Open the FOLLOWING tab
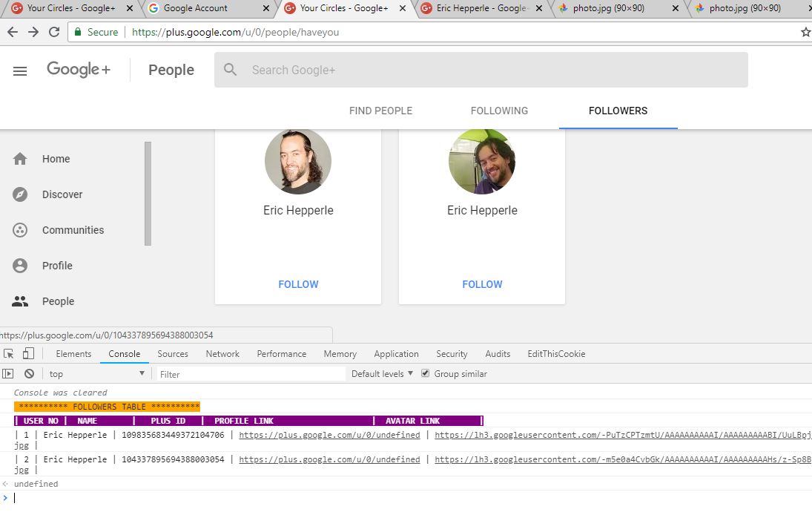Image resolution: width=812 pixels, height=515 pixels. [499, 111]
